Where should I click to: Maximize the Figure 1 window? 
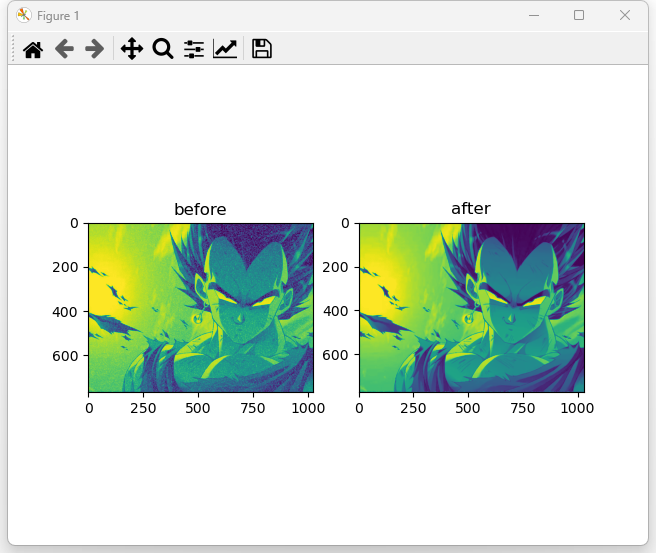579,15
